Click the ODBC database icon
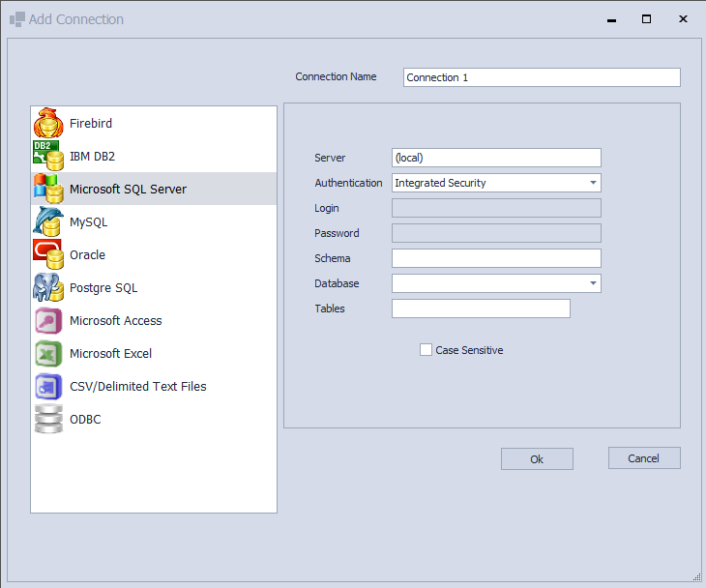Viewport: 706px width, 588px height. pos(48,419)
